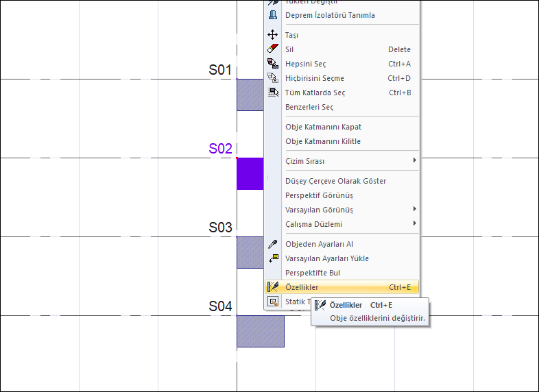The image size is (539, 392).
Task: Choose Sil to delete the object
Action: coord(342,49)
